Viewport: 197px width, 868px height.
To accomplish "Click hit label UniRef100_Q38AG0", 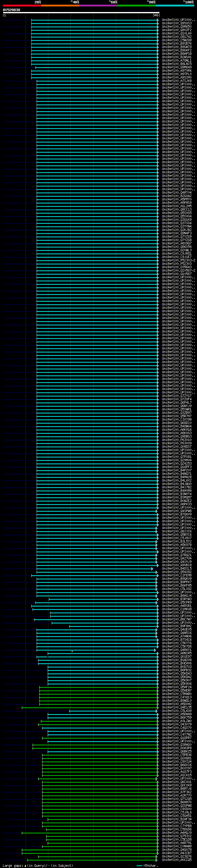I will tap(177, 745).
